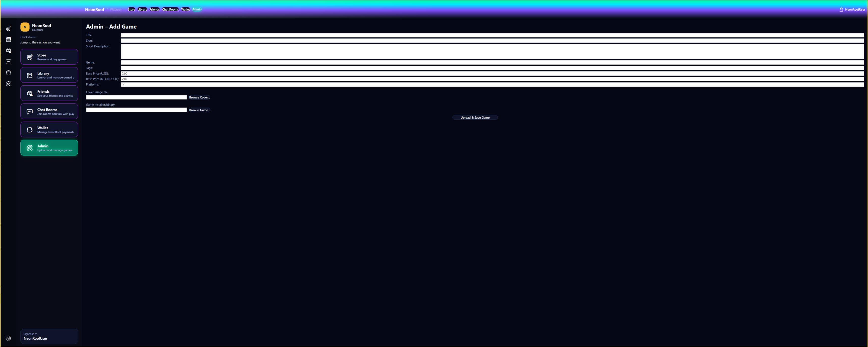The image size is (868, 347).
Task: Click Upload & Save Game button
Action: click(x=475, y=117)
